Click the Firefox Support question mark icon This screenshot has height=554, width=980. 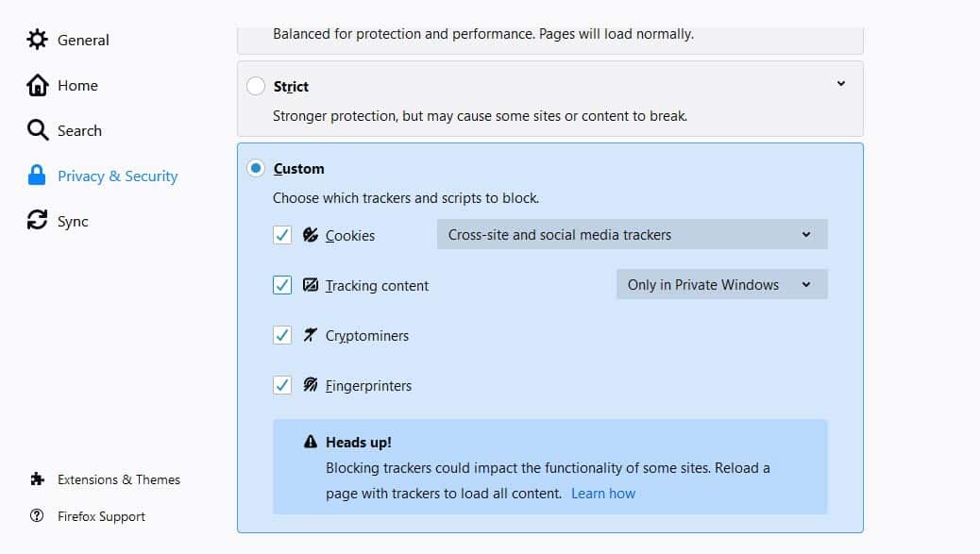(x=37, y=516)
